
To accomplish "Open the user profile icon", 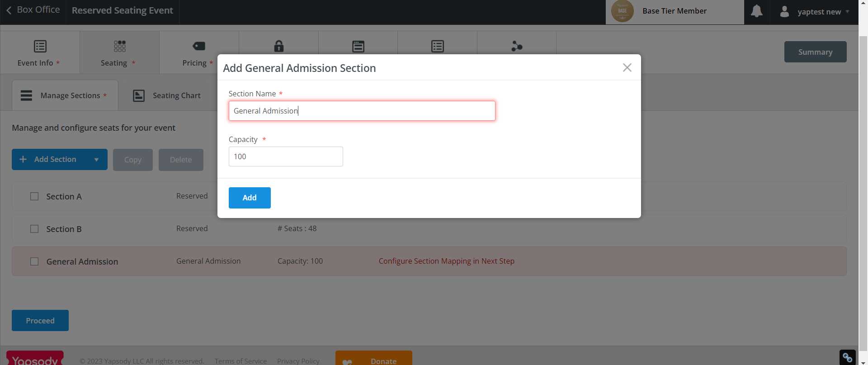I will pyautogui.click(x=784, y=11).
